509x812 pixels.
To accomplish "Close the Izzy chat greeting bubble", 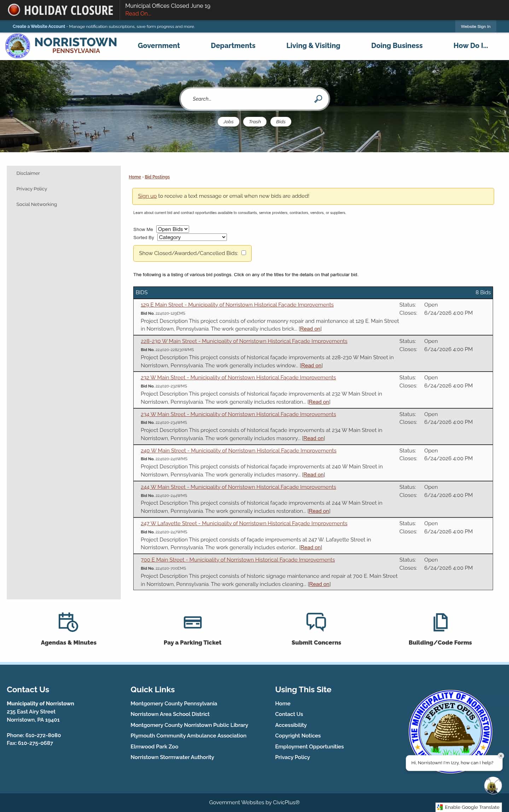I will click(x=501, y=756).
